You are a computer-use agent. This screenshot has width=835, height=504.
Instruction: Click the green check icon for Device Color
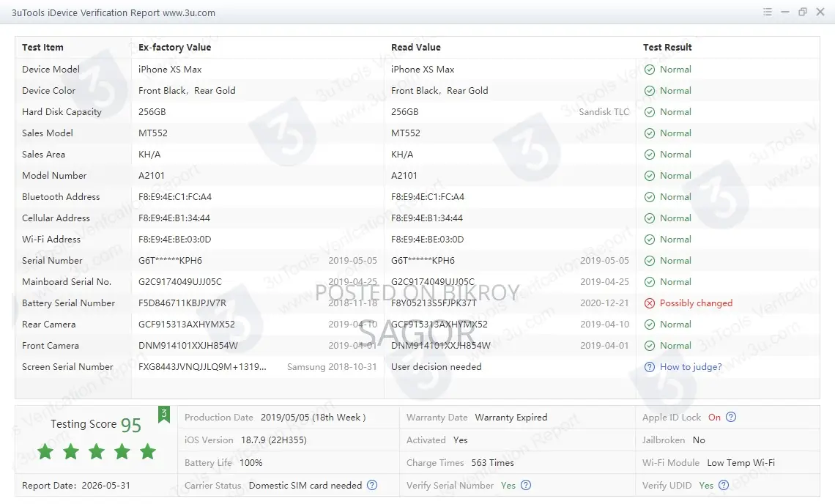pyautogui.click(x=650, y=91)
